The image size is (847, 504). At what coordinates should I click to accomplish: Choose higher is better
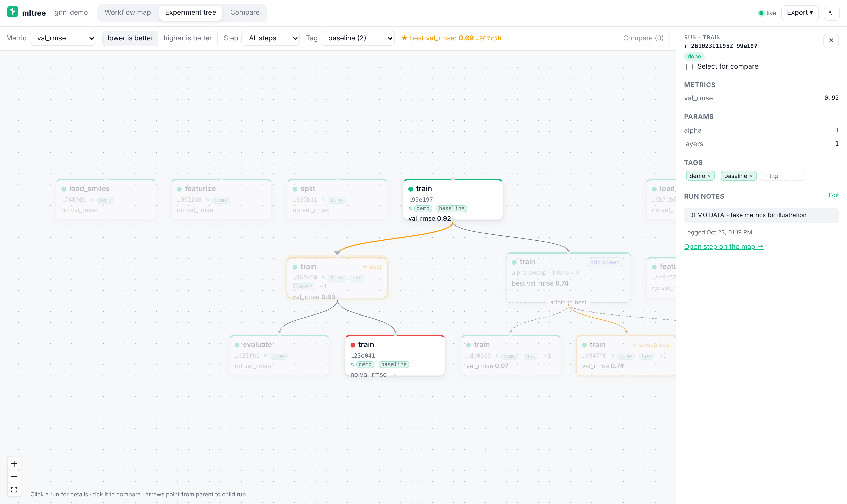click(x=188, y=38)
